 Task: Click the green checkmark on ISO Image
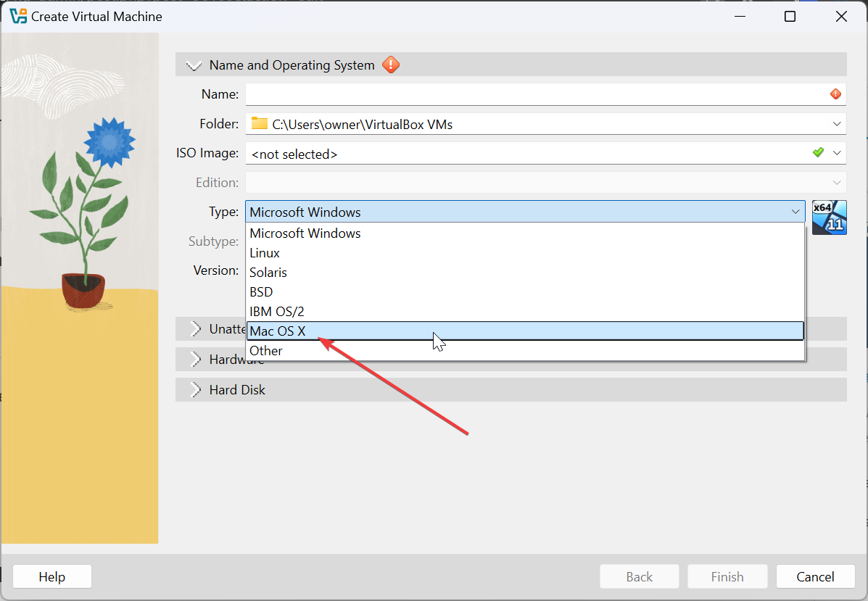pos(818,153)
